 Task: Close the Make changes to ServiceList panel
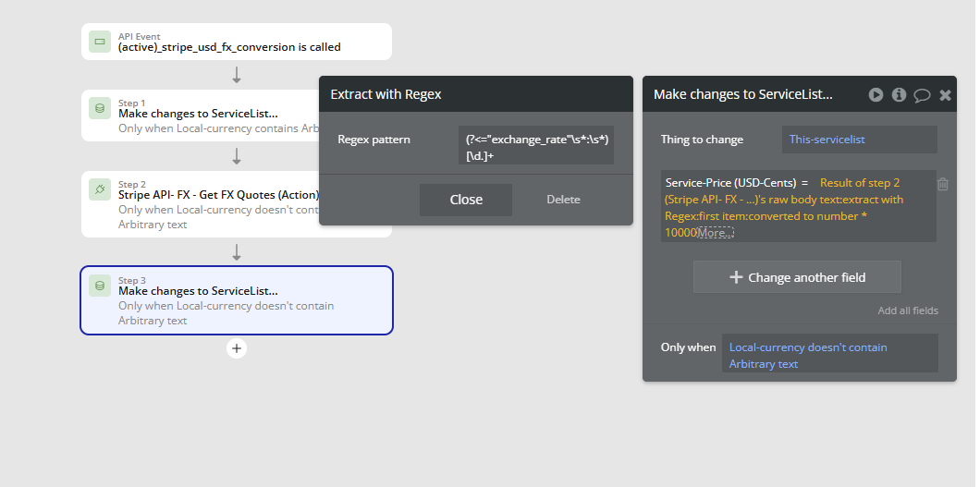click(x=945, y=95)
